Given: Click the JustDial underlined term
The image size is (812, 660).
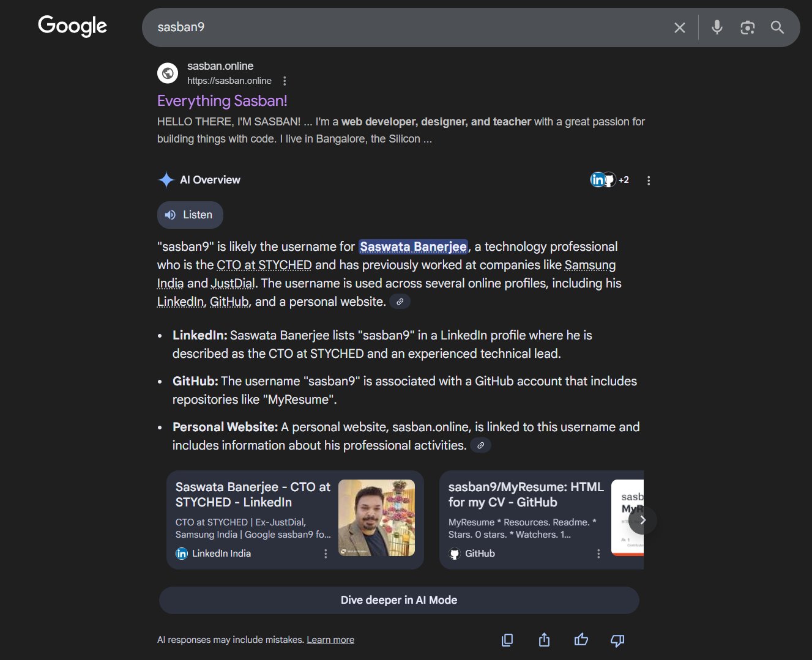Looking at the screenshot, I should (x=233, y=283).
